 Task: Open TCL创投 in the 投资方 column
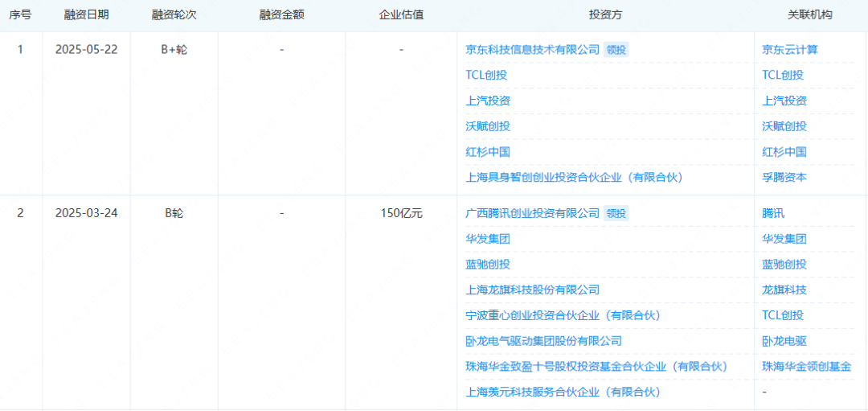point(486,76)
